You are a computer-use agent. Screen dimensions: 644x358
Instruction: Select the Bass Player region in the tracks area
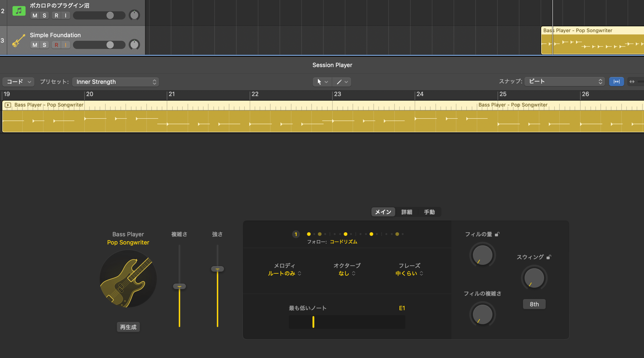click(592, 40)
